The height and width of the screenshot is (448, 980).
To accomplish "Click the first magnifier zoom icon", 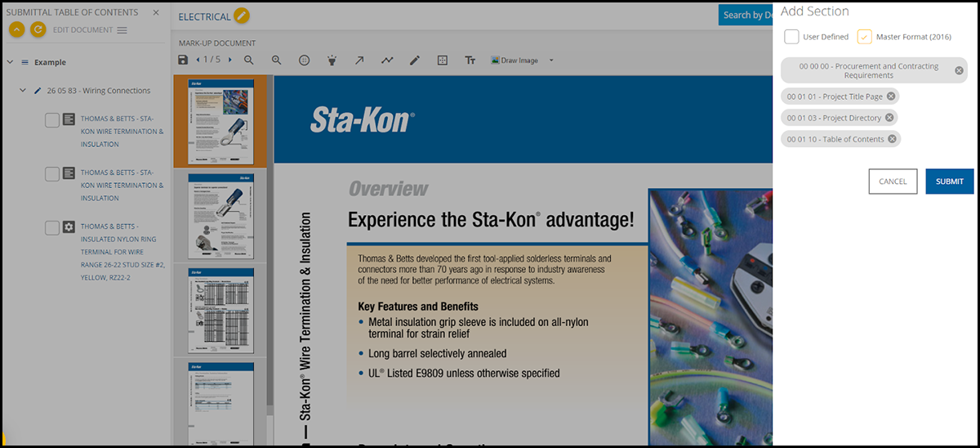I will (x=249, y=60).
